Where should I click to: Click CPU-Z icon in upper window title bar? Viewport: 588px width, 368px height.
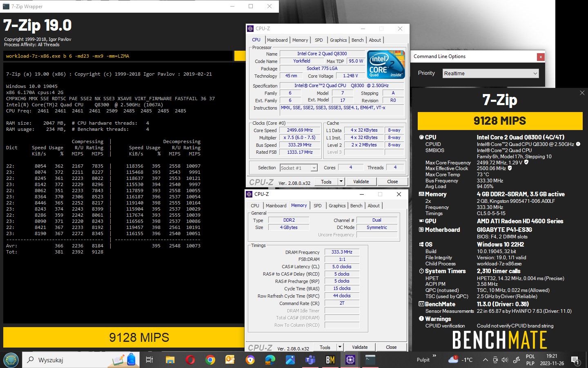tap(251, 29)
